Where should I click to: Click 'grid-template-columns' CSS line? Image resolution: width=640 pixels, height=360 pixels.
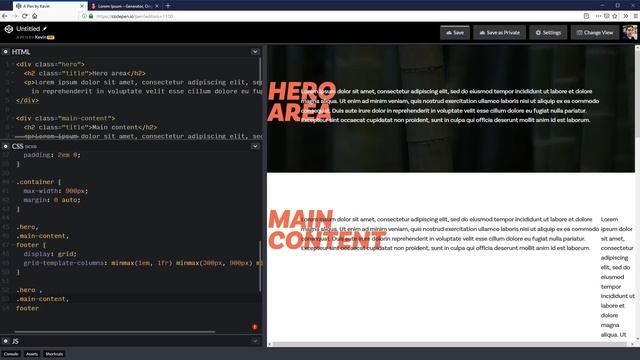(142, 263)
